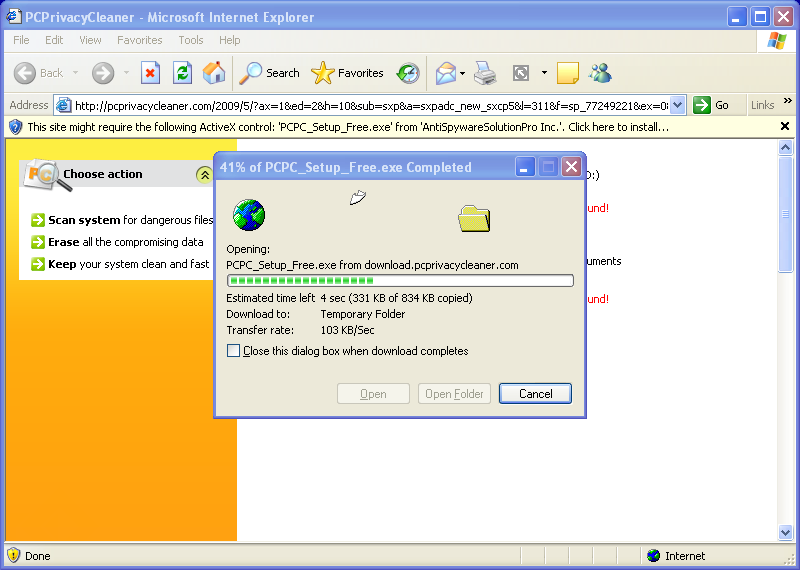Click the green arrow beside Keep
Viewport: 800px width, 570px height.
(x=38, y=264)
